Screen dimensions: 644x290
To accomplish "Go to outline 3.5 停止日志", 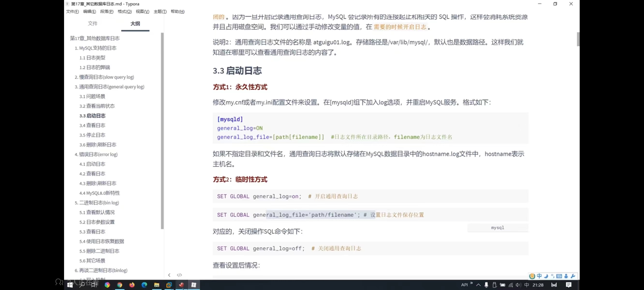I will click(x=92, y=135).
